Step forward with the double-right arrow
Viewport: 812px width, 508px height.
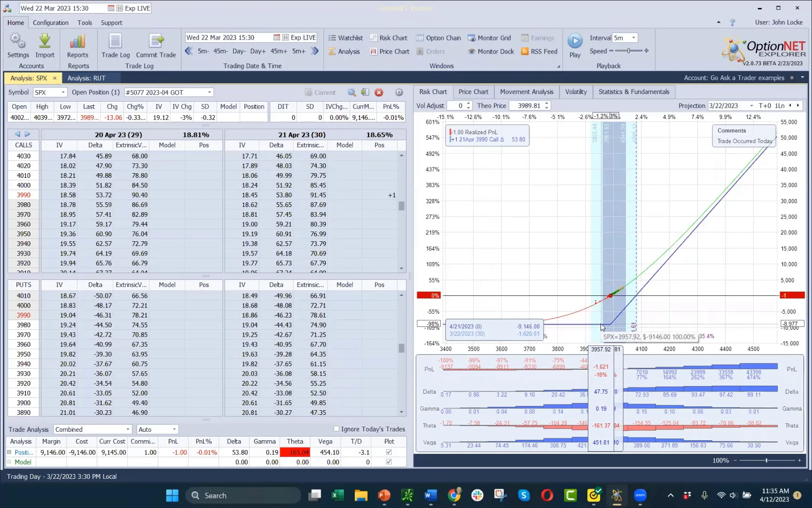pos(315,51)
